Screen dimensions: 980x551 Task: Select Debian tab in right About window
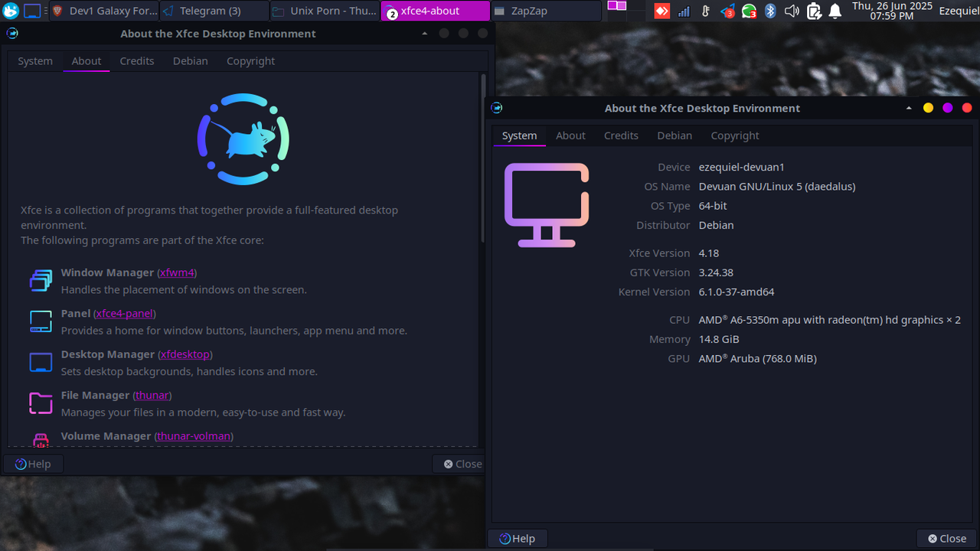click(x=675, y=135)
